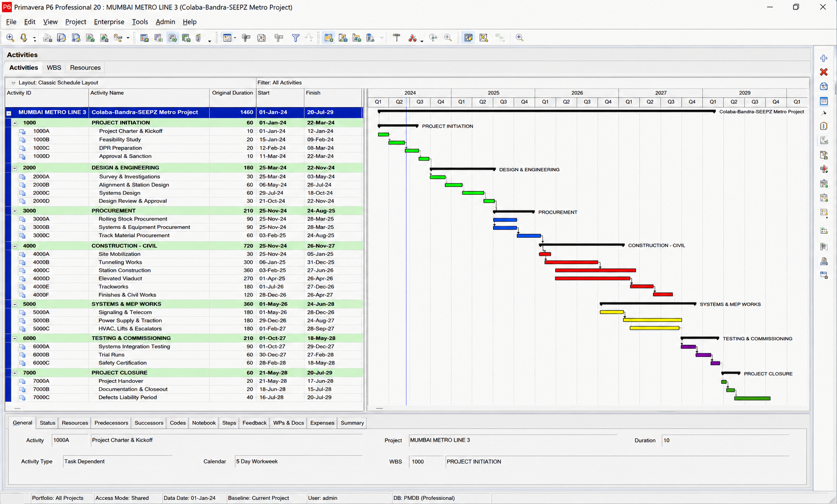Collapse the 6000 TESTING & COMMISSIONING group
837x504 pixels.
(15, 338)
